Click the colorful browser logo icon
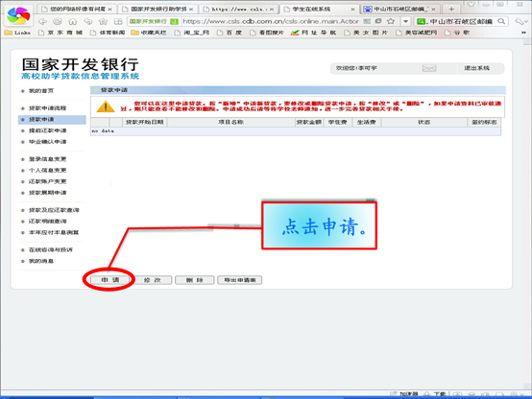 [18, 15]
